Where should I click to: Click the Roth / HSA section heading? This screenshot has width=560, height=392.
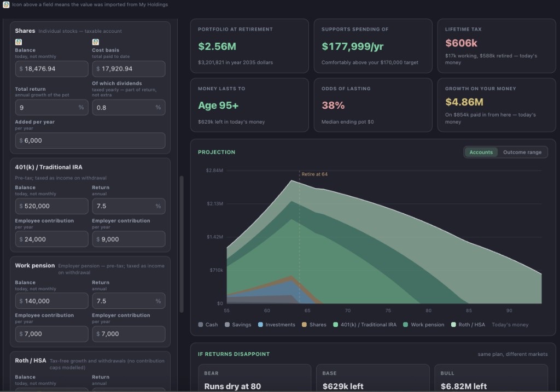coord(31,361)
